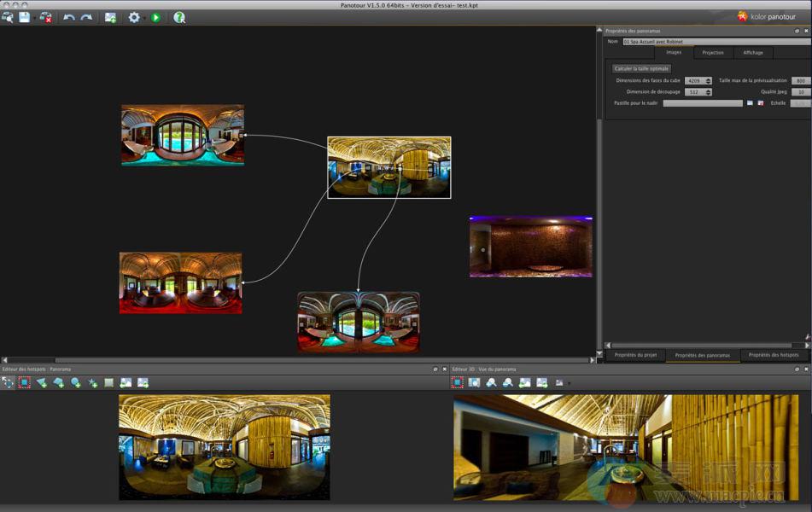Viewport: 812px width, 512px height.
Task: Click the close project red X icon
Action: (46, 17)
